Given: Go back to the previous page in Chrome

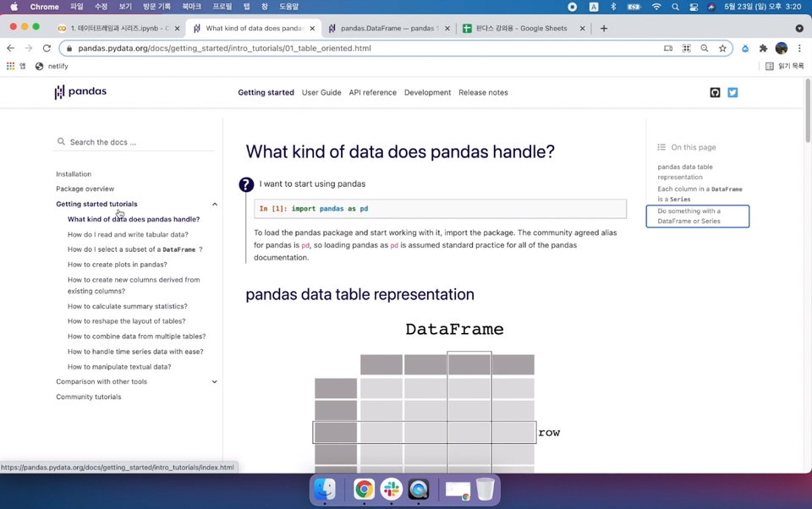Looking at the screenshot, I should pos(10,48).
